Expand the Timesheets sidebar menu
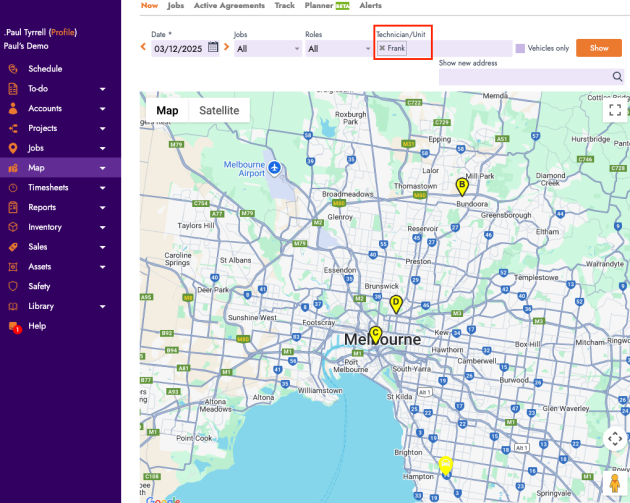The width and height of the screenshot is (630, 503). tap(102, 188)
